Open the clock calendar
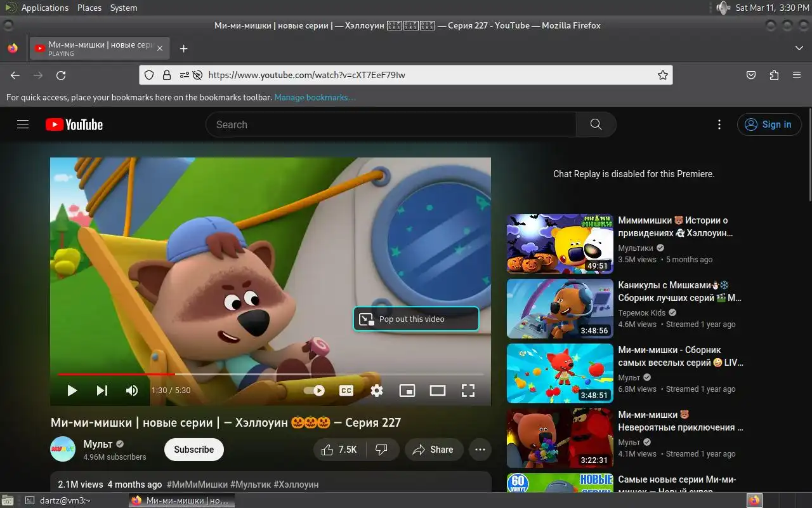This screenshot has height=508, width=812. [x=772, y=8]
